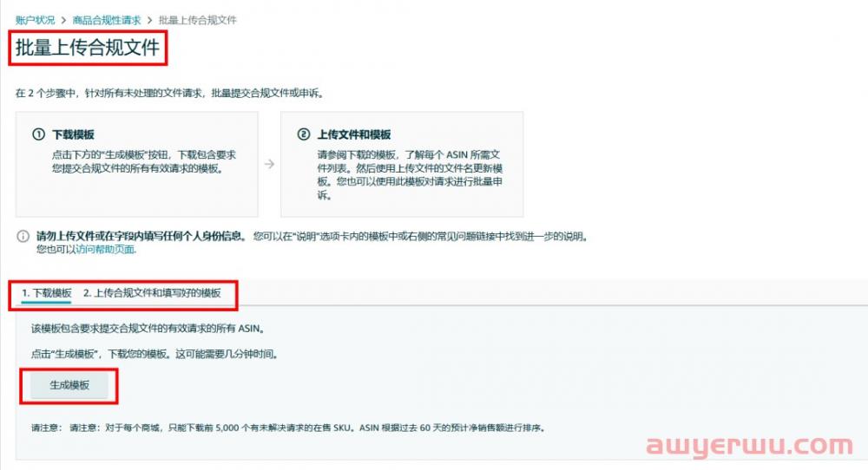
Task: Open the 访问帮助页面 help link
Action: 105,250
